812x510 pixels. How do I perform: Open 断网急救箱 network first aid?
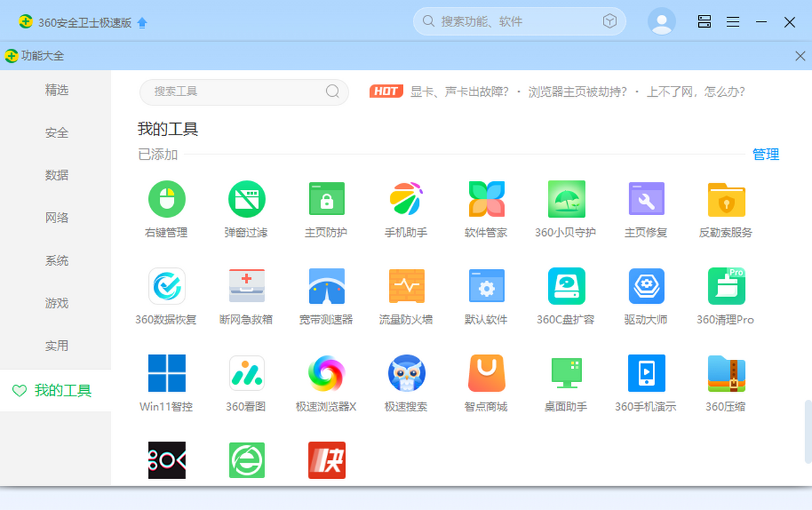click(x=246, y=286)
